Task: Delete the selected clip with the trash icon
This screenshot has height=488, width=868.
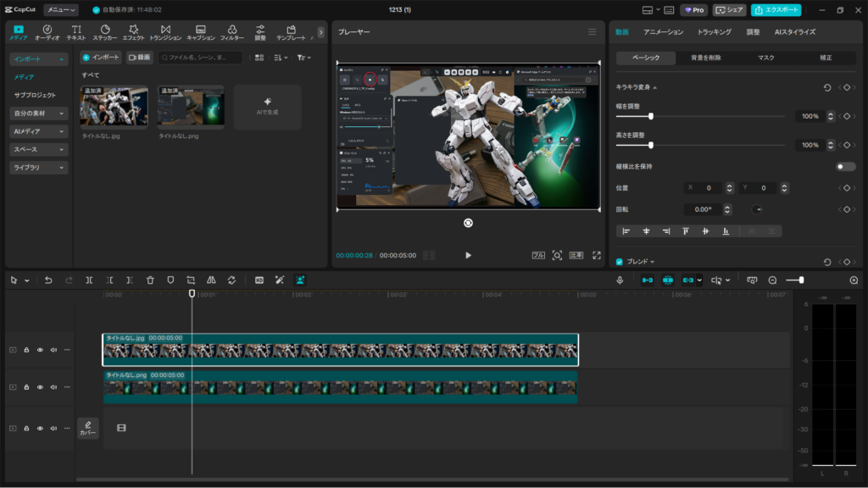Action: pyautogui.click(x=150, y=280)
